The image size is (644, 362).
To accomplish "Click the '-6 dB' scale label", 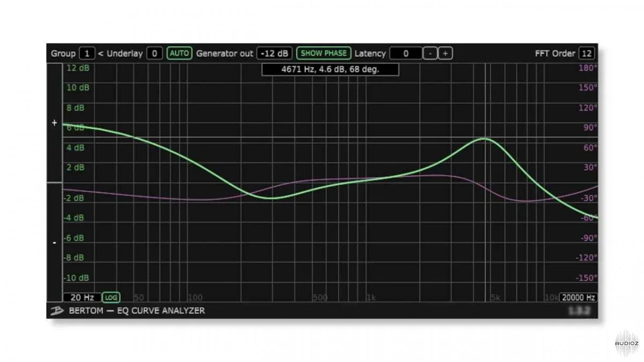I will (74, 238).
